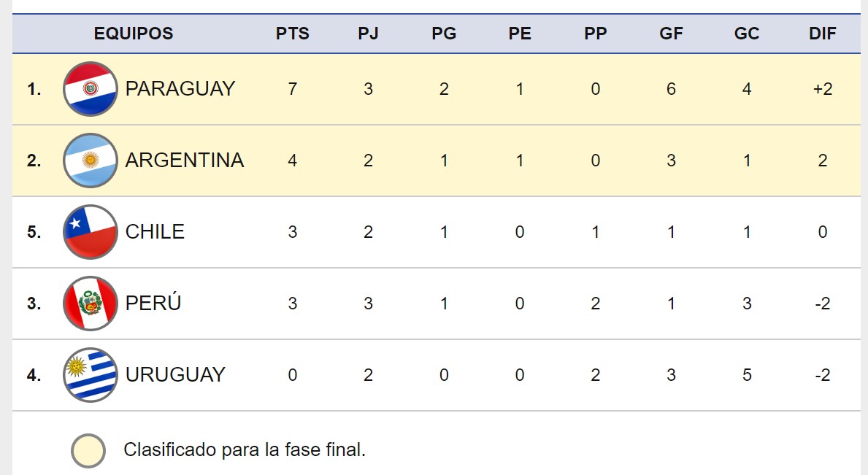Click the Chile flag icon
This screenshot has height=475, width=868.
click(91, 232)
